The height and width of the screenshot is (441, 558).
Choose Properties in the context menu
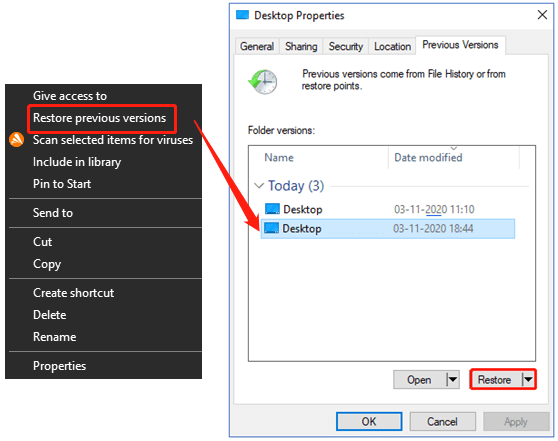tap(59, 366)
